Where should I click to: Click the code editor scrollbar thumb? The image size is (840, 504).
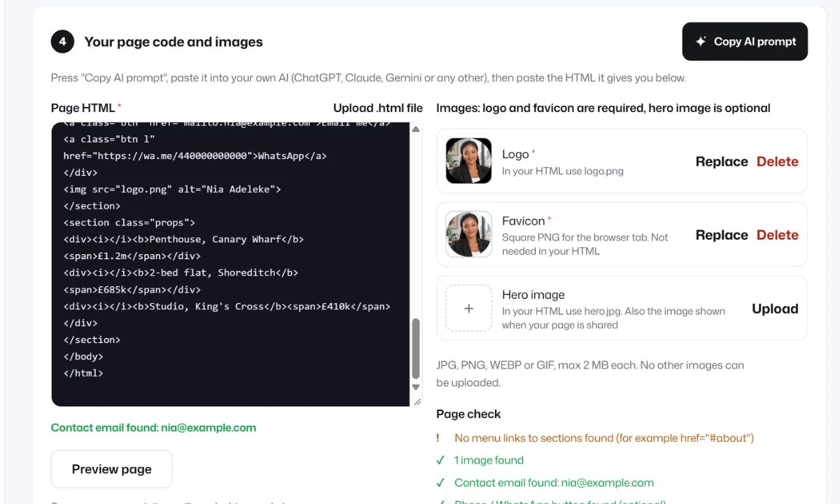416,348
